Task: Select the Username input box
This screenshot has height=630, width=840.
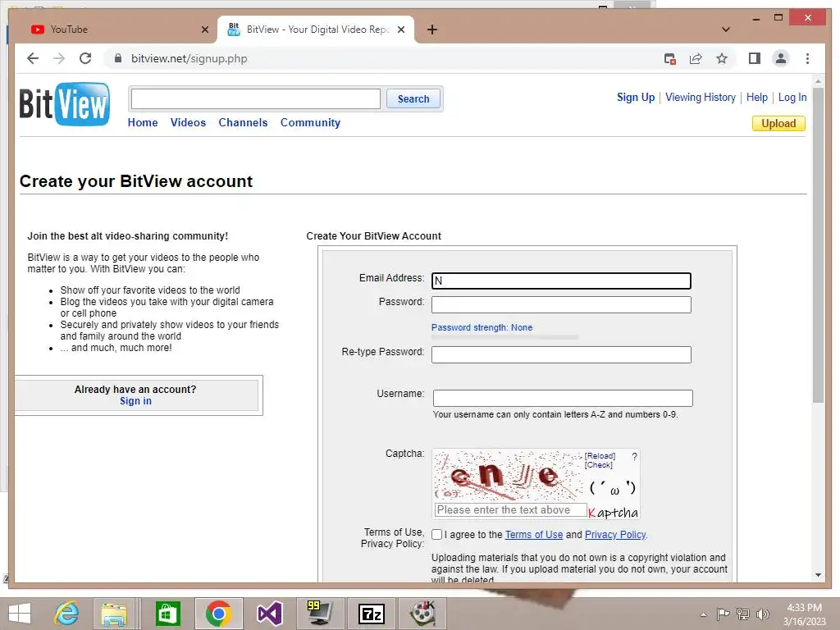Action: point(563,398)
